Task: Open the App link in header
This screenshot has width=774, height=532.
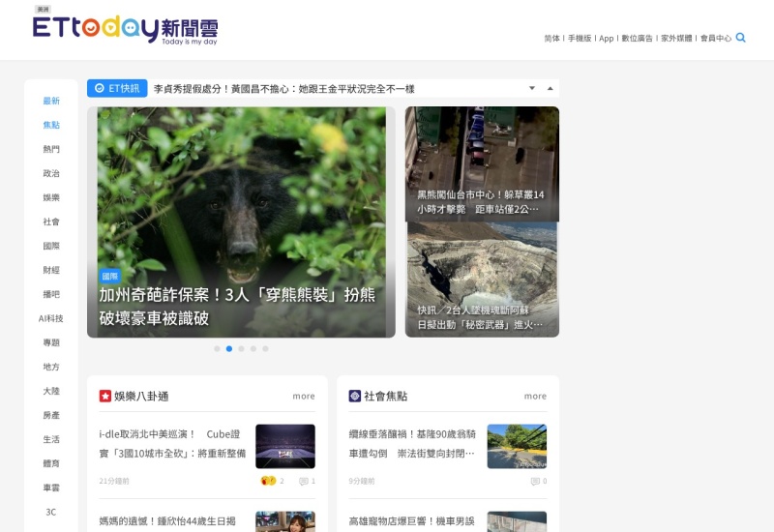Action: [607, 38]
